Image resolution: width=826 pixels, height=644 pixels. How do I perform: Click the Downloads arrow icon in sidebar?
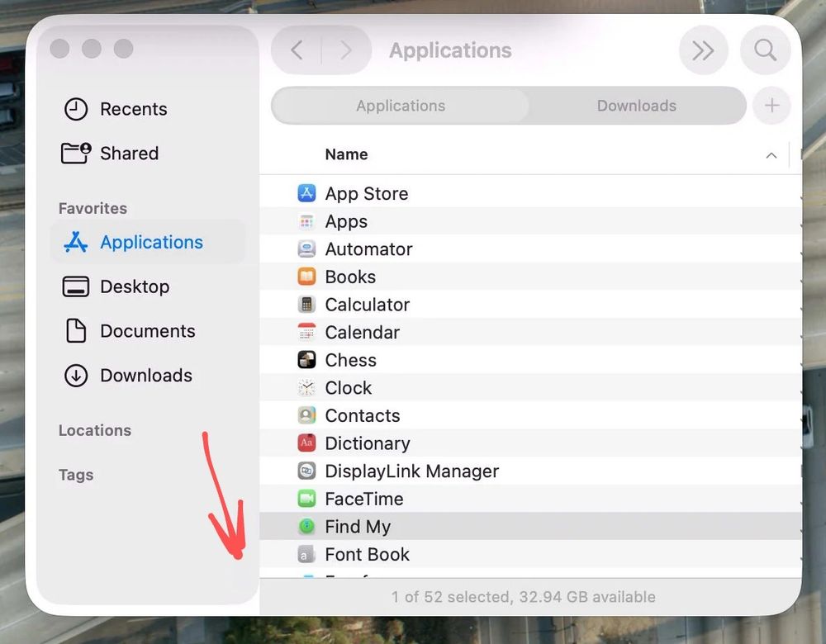point(76,376)
